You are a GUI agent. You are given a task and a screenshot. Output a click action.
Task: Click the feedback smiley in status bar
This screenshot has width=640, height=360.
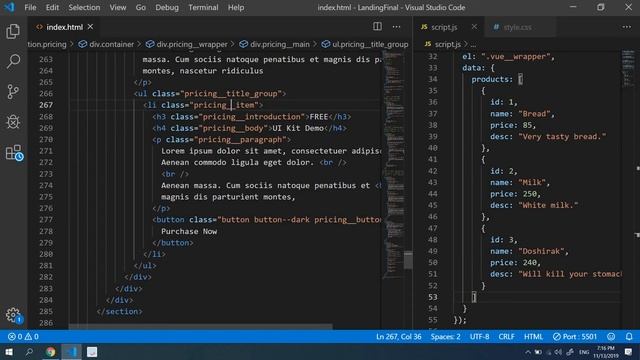611,337
